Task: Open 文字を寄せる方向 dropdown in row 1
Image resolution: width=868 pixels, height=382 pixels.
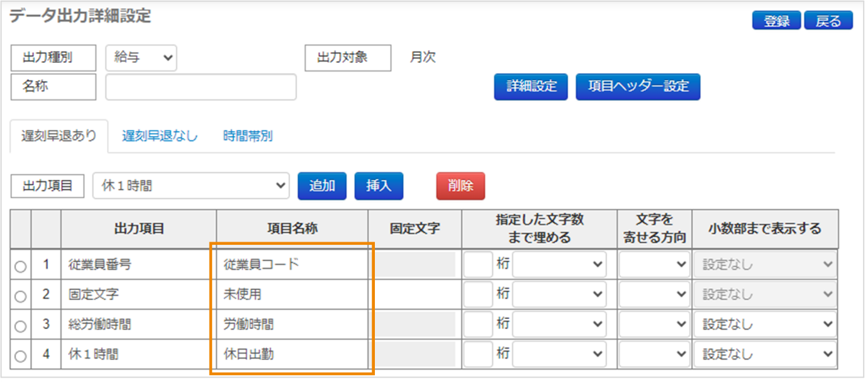Action: coord(654,265)
